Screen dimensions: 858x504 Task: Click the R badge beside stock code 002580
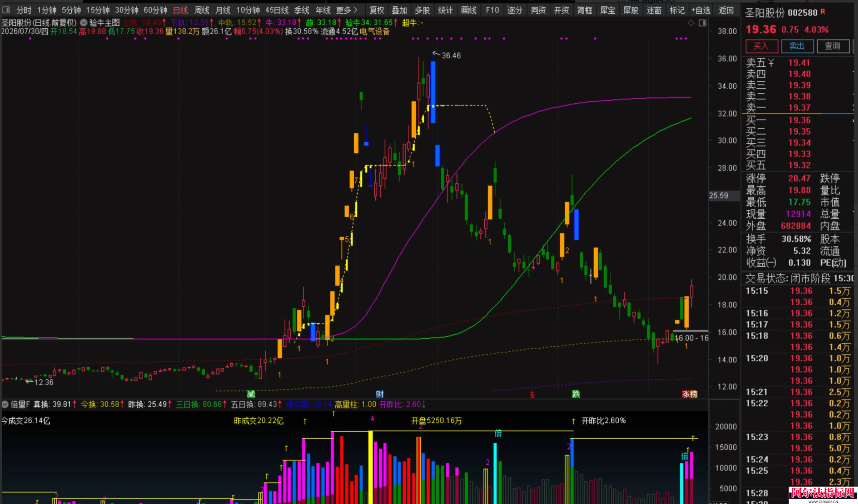(x=822, y=12)
